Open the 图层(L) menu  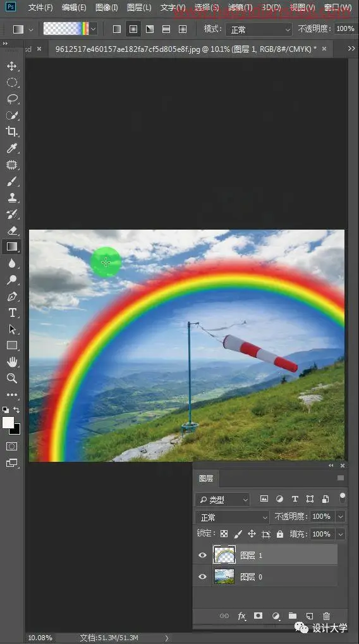[139, 8]
